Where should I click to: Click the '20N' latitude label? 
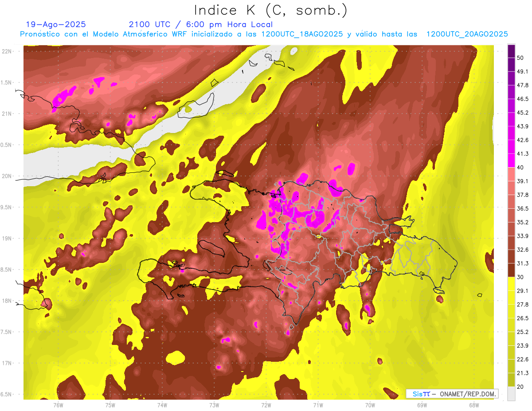click(8, 176)
